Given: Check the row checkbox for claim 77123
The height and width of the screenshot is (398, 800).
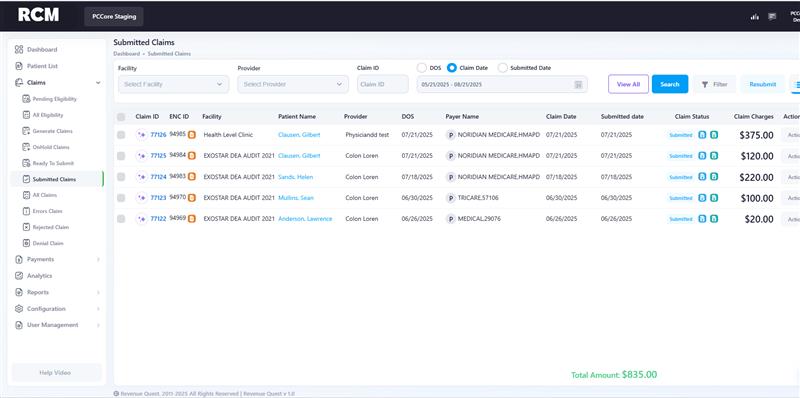Looking at the screenshot, I should (121, 197).
